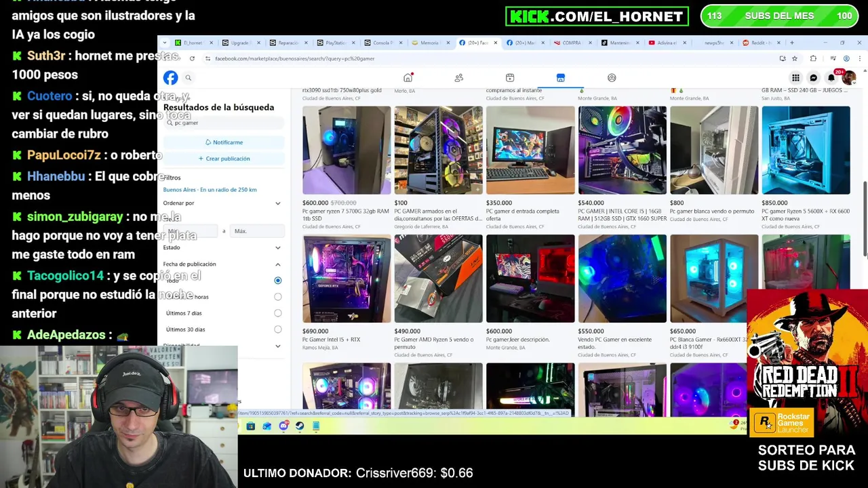Open Outlook mail icon in the taskbar
This screenshot has width=868, height=488.
(x=267, y=426)
